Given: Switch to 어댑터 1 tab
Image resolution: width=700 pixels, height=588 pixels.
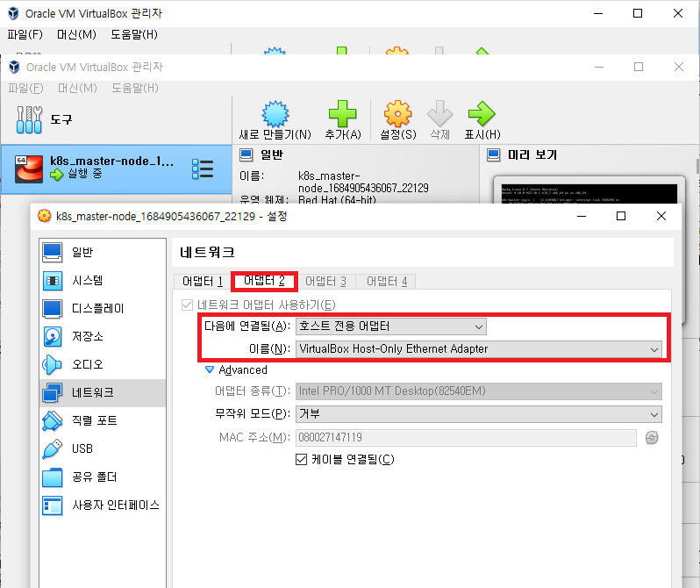Looking at the screenshot, I should (203, 282).
